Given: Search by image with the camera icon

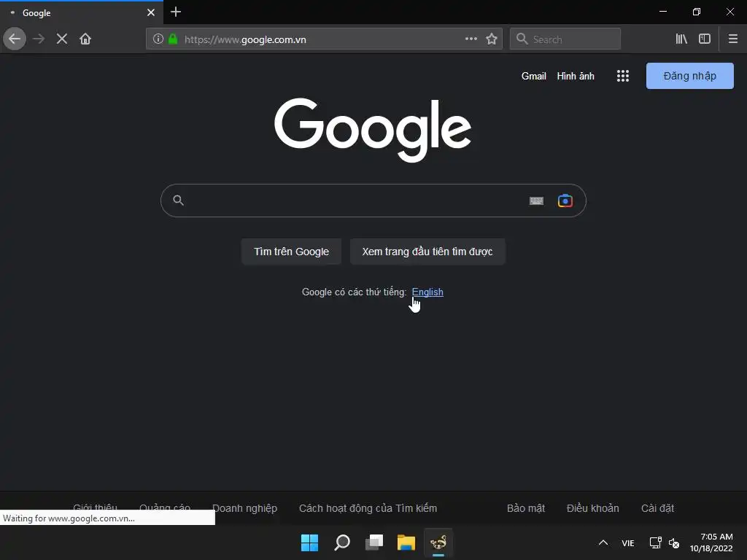Looking at the screenshot, I should click(x=565, y=201).
